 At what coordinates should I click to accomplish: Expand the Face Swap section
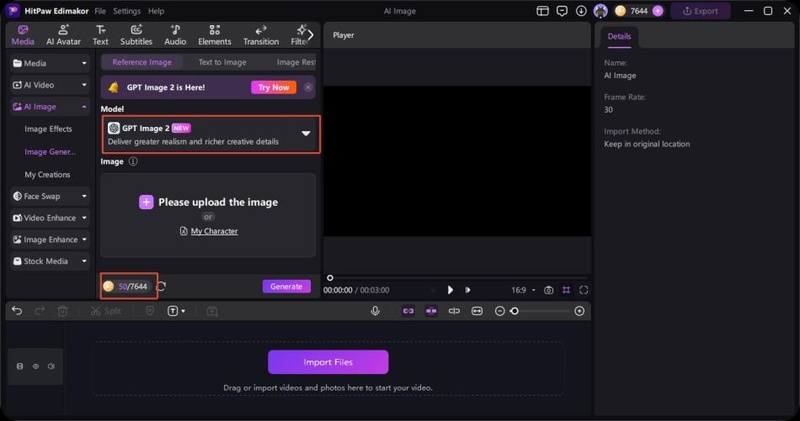(x=50, y=196)
